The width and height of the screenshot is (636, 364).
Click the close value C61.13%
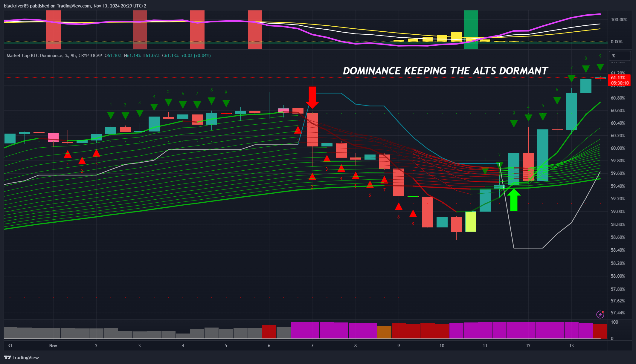pos(170,56)
